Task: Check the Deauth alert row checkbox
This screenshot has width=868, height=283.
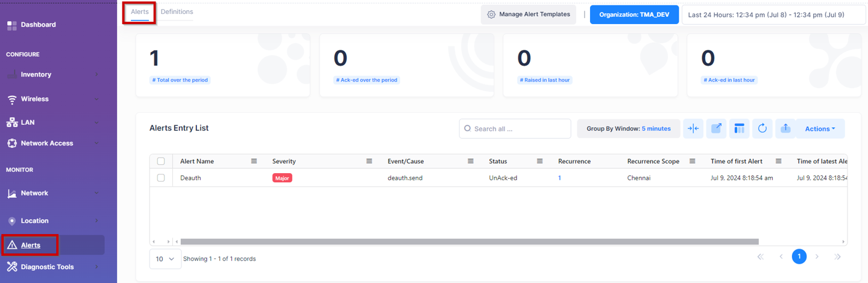Action: click(161, 178)
